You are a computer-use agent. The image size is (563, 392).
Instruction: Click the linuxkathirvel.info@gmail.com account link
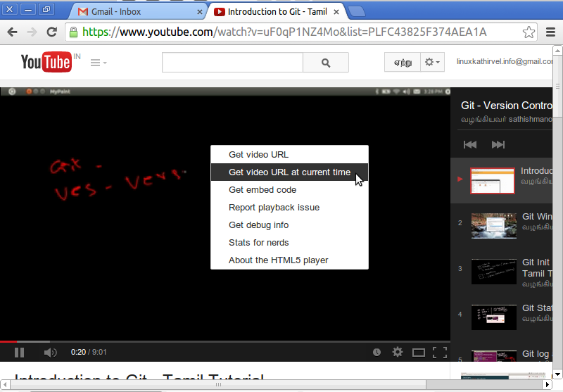(x=504, y=61)
